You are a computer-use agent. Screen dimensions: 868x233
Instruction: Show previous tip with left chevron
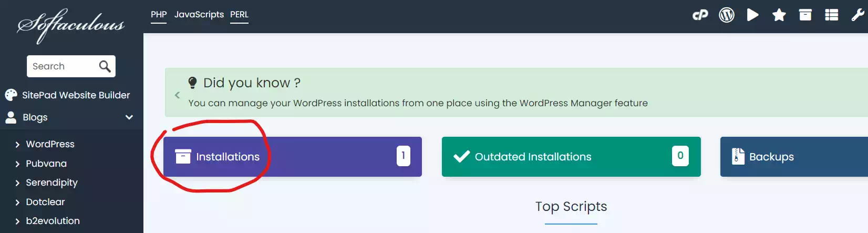pos(177,95)
